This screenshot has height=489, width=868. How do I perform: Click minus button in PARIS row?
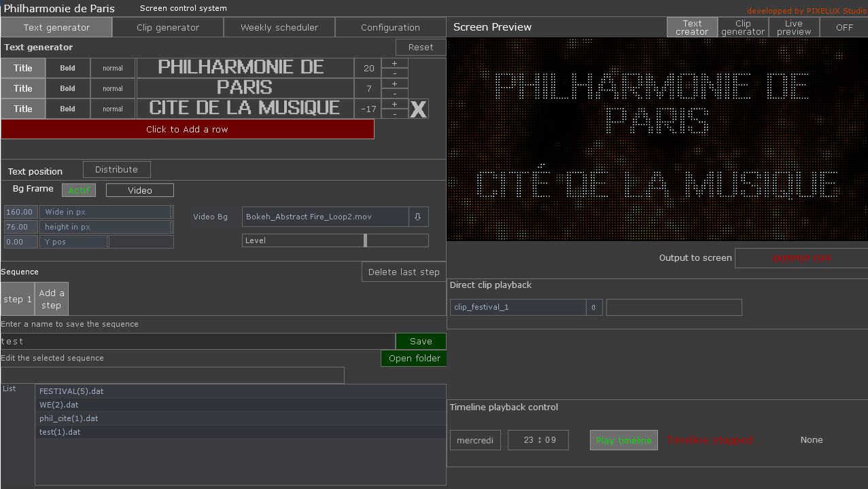[395, 94]
